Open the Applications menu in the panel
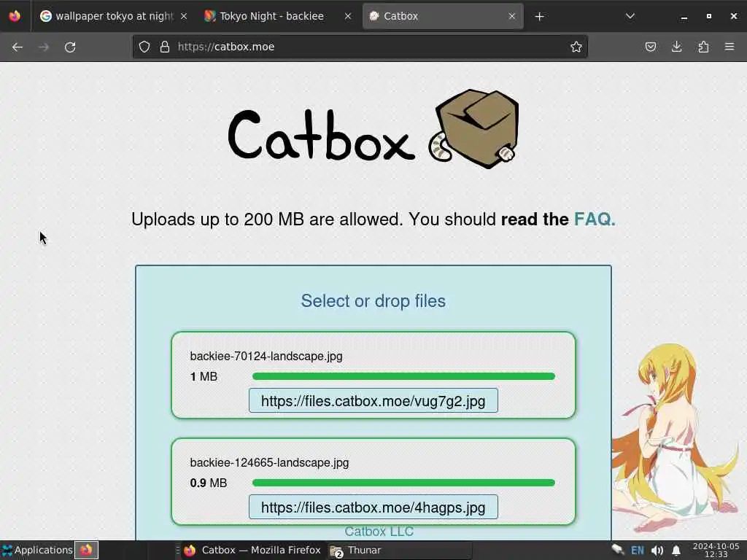Image resolution: width=747 pixels, height=560 pixels. pyautogui.click(x=37, y=550)
